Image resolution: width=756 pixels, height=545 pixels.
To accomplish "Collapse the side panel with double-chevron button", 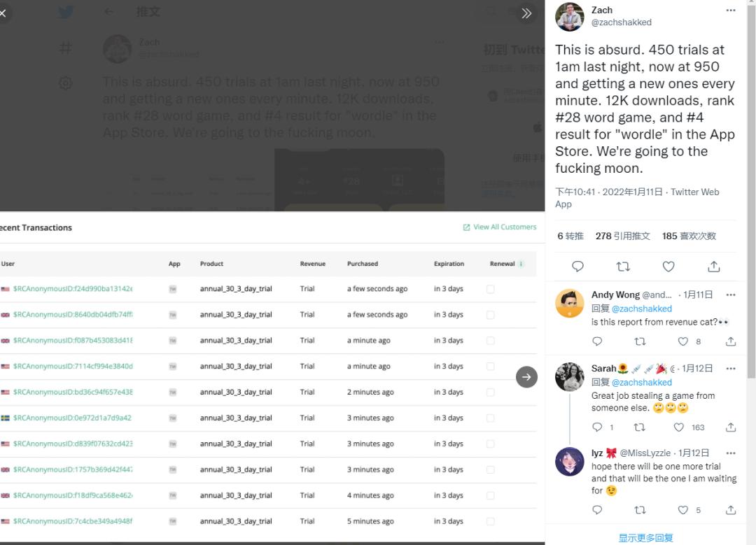I will click(x=527, y=13).
